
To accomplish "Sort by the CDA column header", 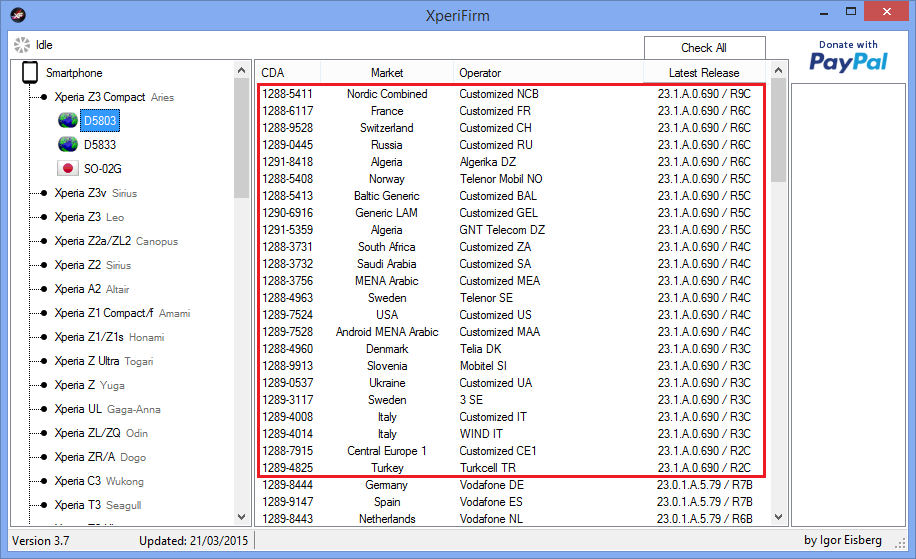I will point(288,72).
